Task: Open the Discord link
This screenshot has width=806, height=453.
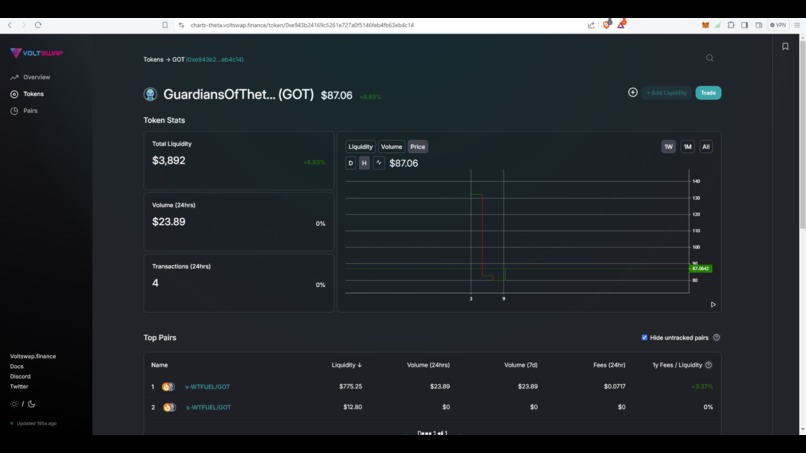Action: [20, 376]
